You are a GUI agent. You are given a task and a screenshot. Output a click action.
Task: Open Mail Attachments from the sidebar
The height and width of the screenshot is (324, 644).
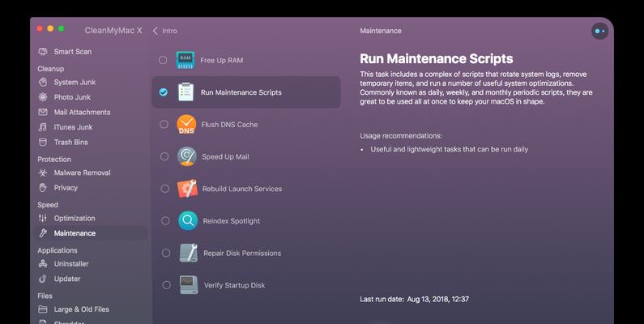click(82, 112)
